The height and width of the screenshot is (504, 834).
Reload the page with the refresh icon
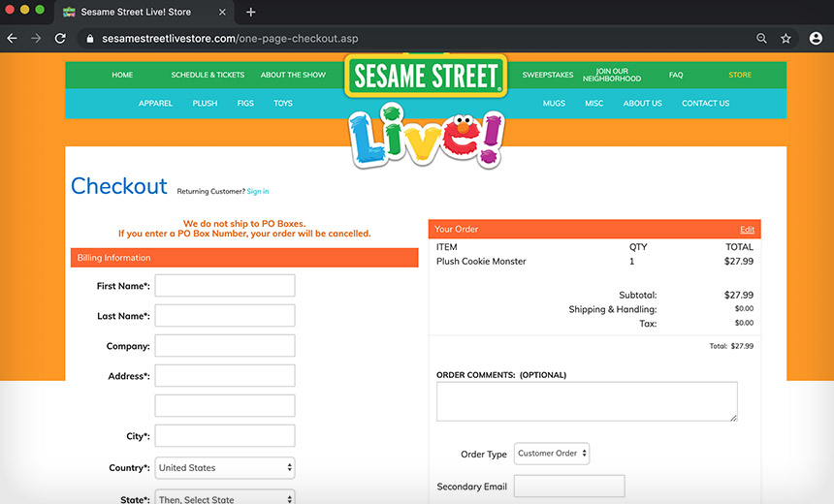[x=60, y=39]
